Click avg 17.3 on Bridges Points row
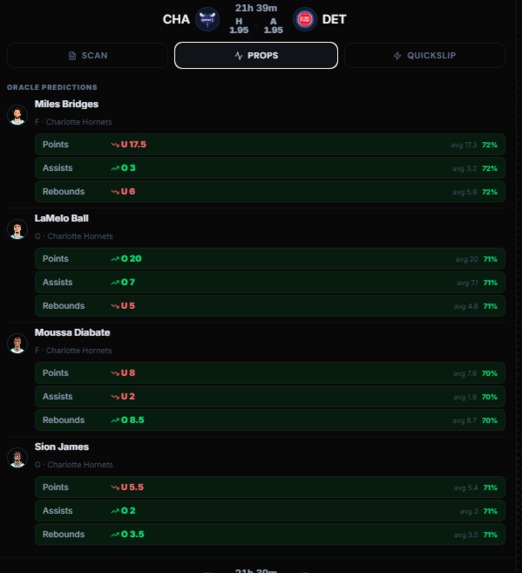 point(464,145)
